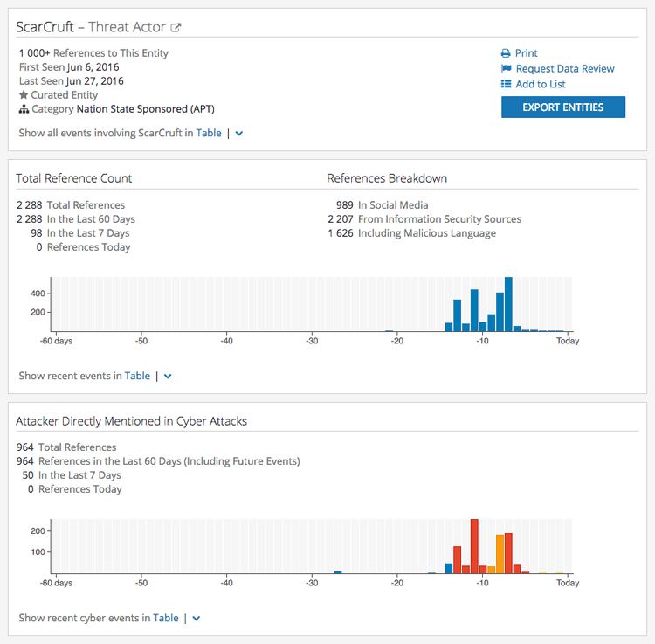Screen dimensions: 655x644
Task: Click small blue bar near -27 days in attacks chart
Action: 338,572
